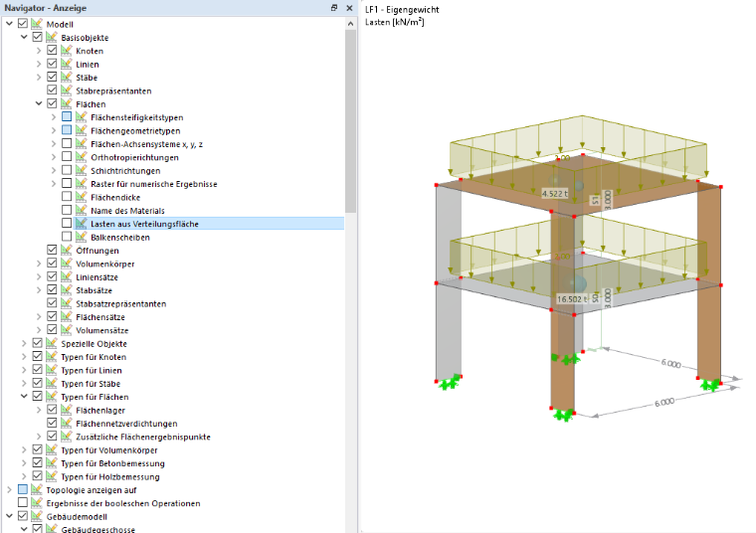Select Typen für Holzbemessung row
The width and height of the screenshot is (756, 533).
pos(110,476)
